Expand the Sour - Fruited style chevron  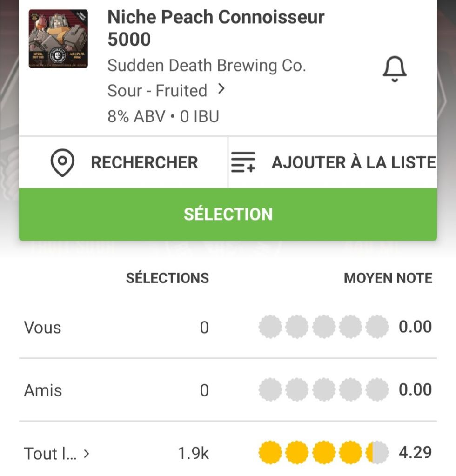tap(221, 89)
